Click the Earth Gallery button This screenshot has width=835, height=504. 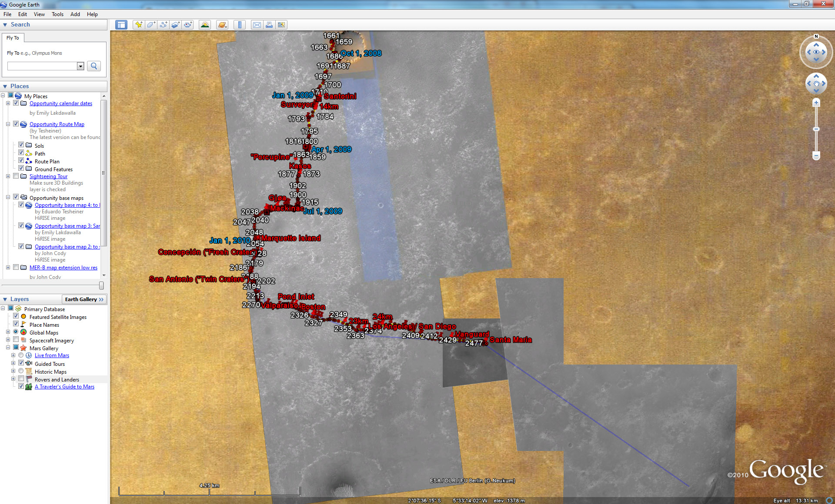[84, 299]
